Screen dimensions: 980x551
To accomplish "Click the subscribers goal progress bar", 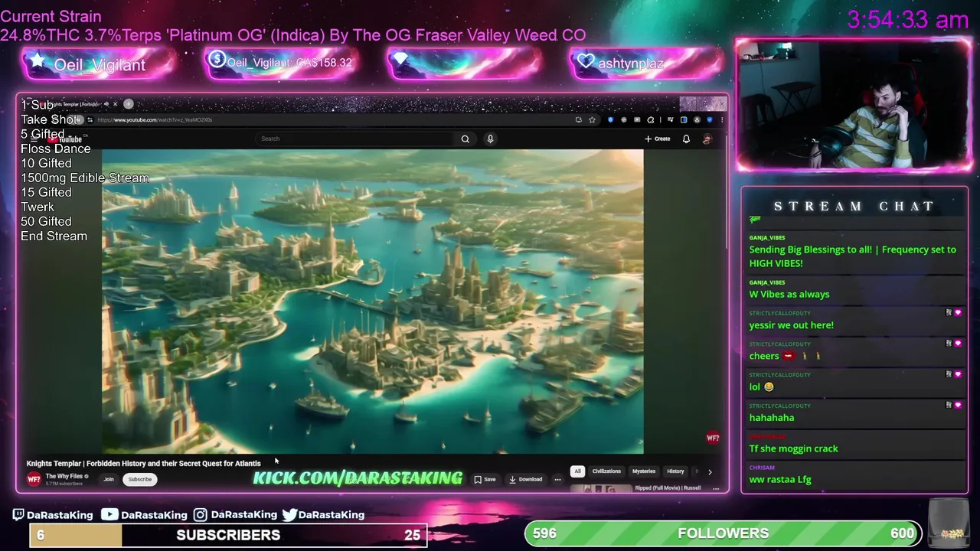I will point(228,535).
